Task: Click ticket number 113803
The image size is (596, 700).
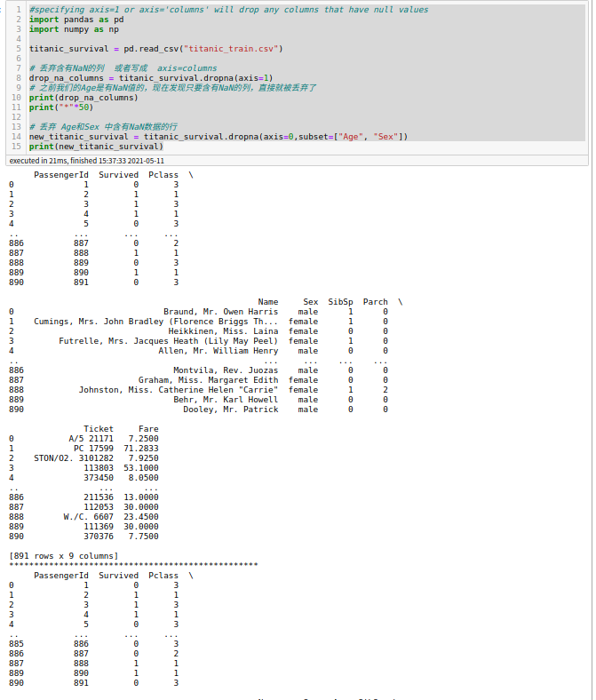Action: click(x=99, y=468)
